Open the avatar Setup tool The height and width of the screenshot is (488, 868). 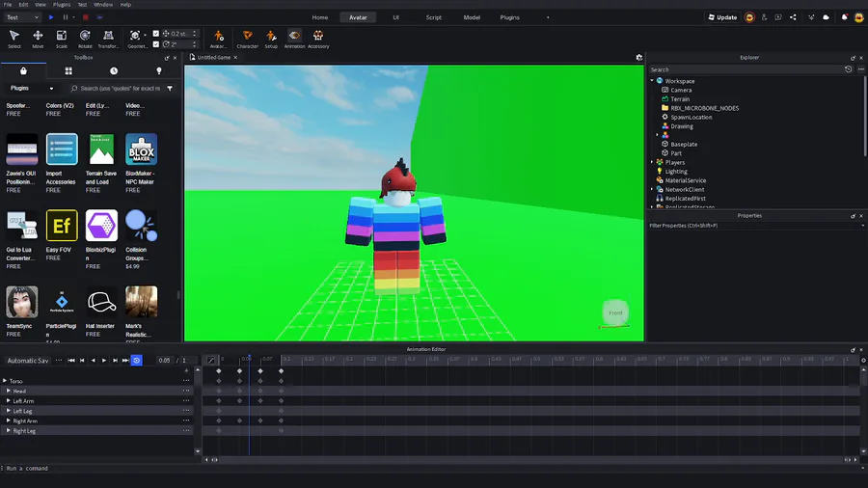271,39
